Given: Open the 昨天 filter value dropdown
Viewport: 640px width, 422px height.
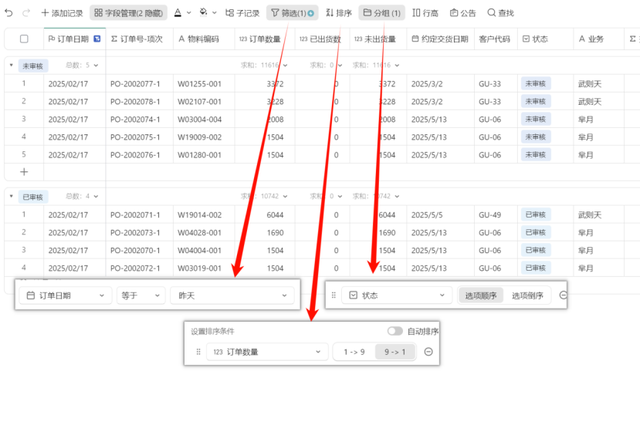Looking at the screenshot, I should pos(232,295).
